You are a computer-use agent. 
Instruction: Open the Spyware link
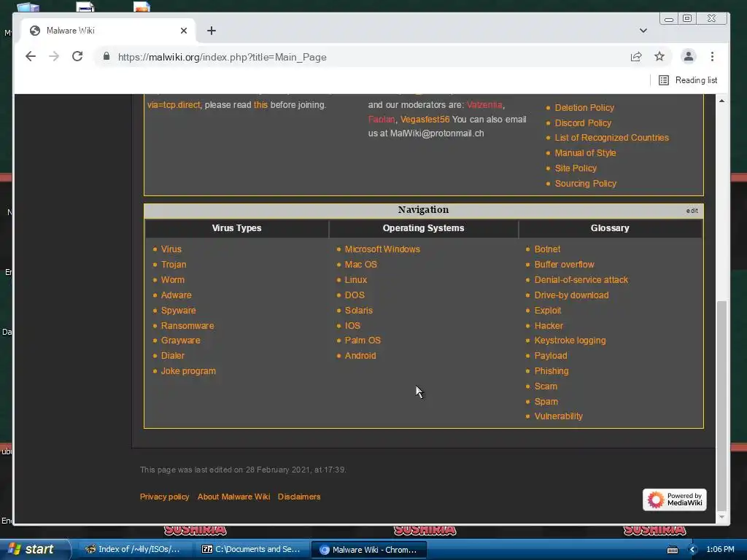178,311
